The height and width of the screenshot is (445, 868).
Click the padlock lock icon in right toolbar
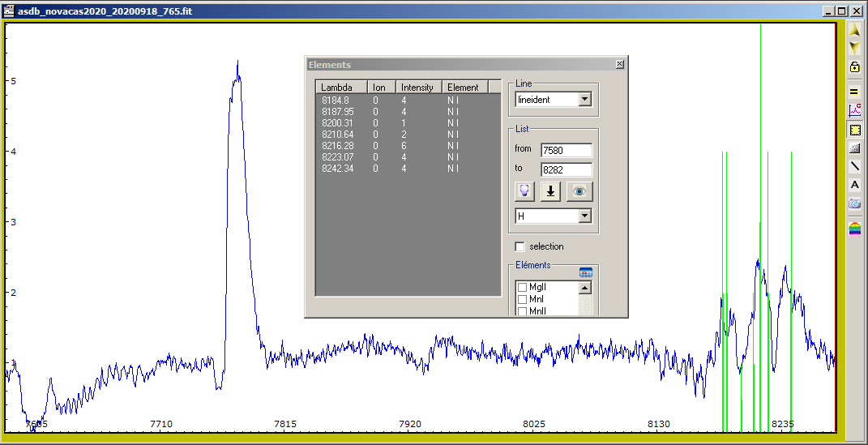point(854,67)
